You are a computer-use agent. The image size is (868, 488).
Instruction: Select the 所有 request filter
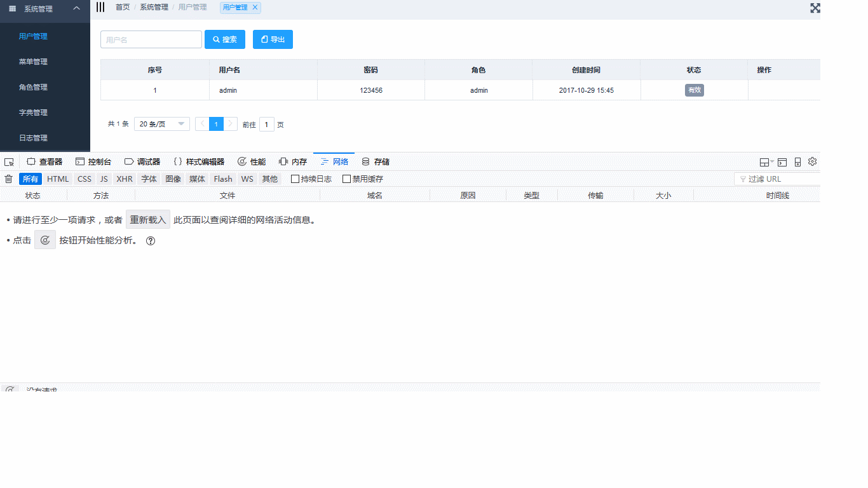point(31,179)
